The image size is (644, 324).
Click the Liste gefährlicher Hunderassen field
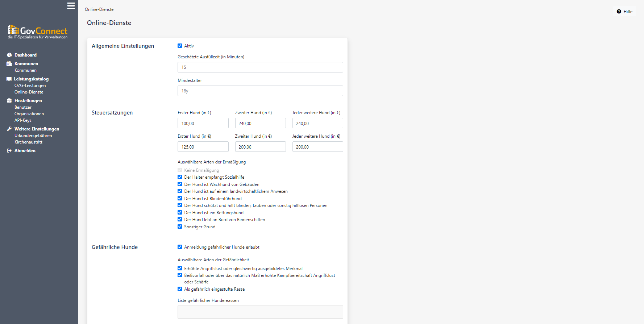[260, 312]
